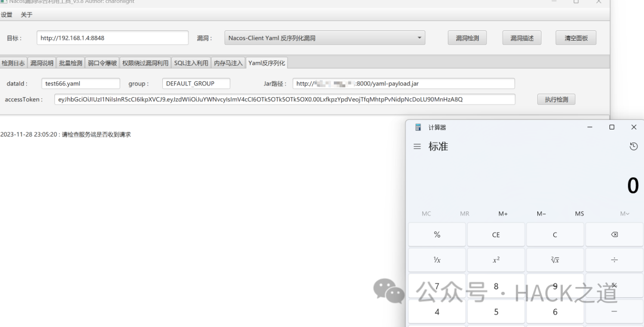The width and height of the screenshot is (644, 327).
Task: Open the calculator hamburger navigation menu
Action: pos(417,146)
